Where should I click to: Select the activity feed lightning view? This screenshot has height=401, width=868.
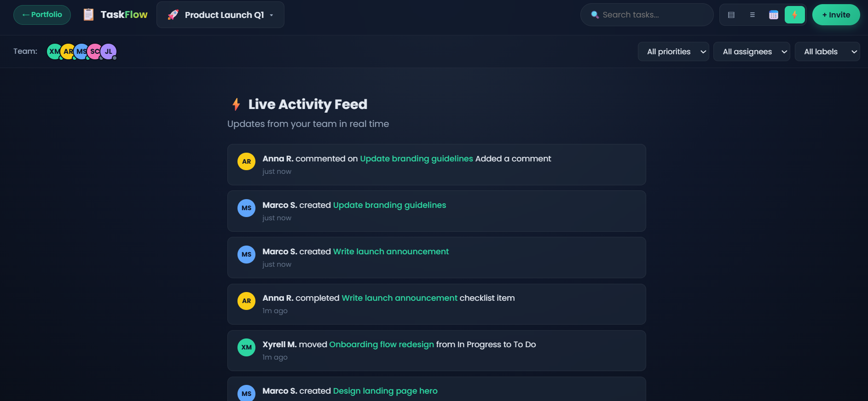click(x=795, y=15)
